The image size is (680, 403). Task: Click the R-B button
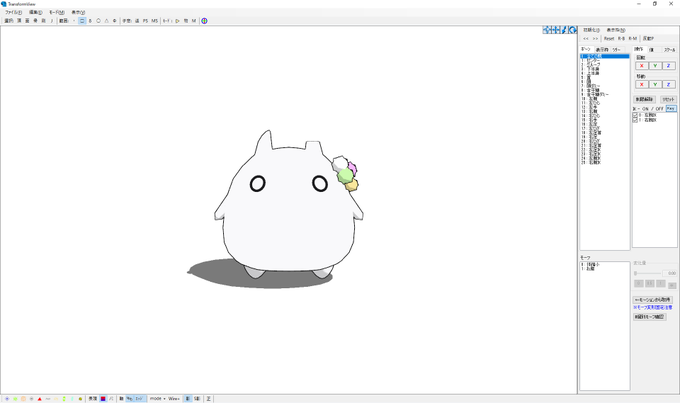coord(621,39)
